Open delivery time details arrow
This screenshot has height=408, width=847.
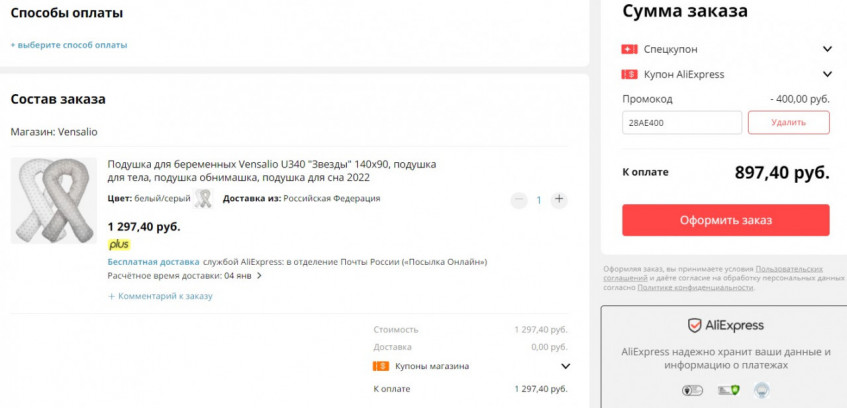pyautogui.click(x=259, y=276)
